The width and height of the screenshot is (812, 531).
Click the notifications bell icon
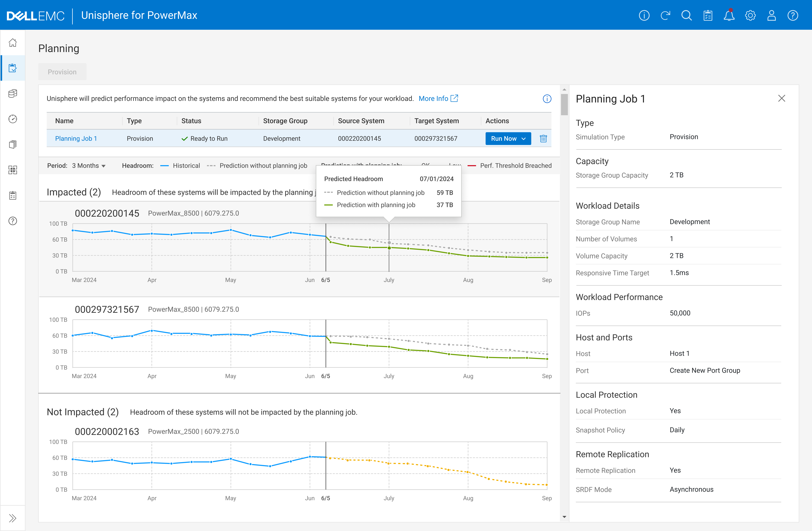[729, 16]
